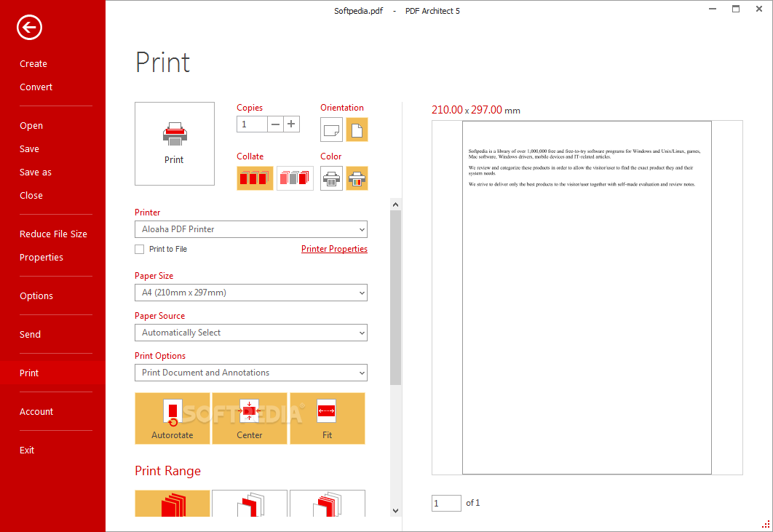Toggle the Autorotate option
This screenshot has width=773, height=532.
coord(173,418)
